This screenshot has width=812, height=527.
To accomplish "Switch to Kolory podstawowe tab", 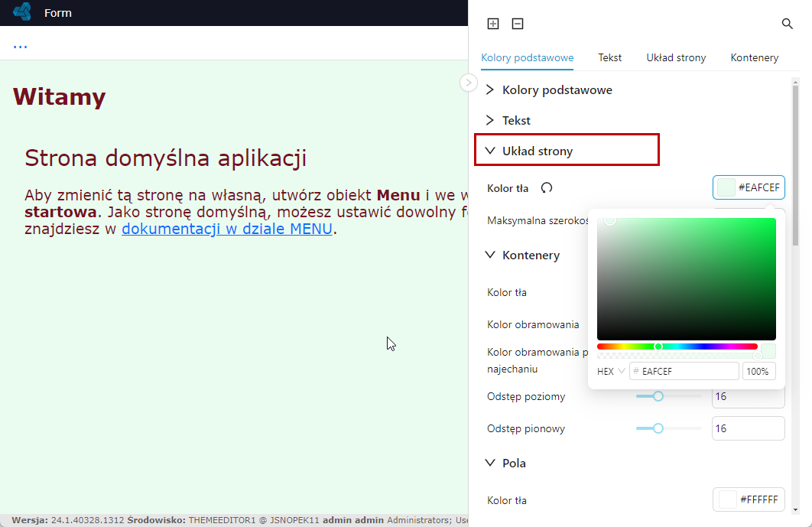I will (527, 57).
